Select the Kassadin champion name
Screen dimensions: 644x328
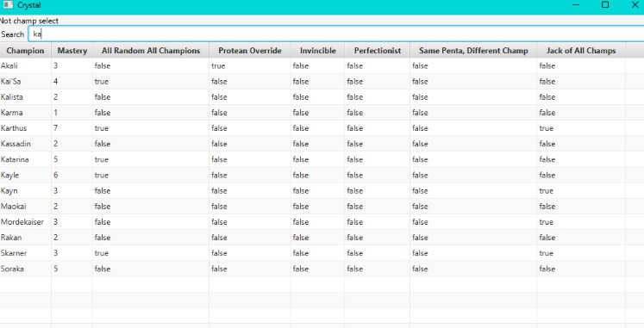[16, 144]
